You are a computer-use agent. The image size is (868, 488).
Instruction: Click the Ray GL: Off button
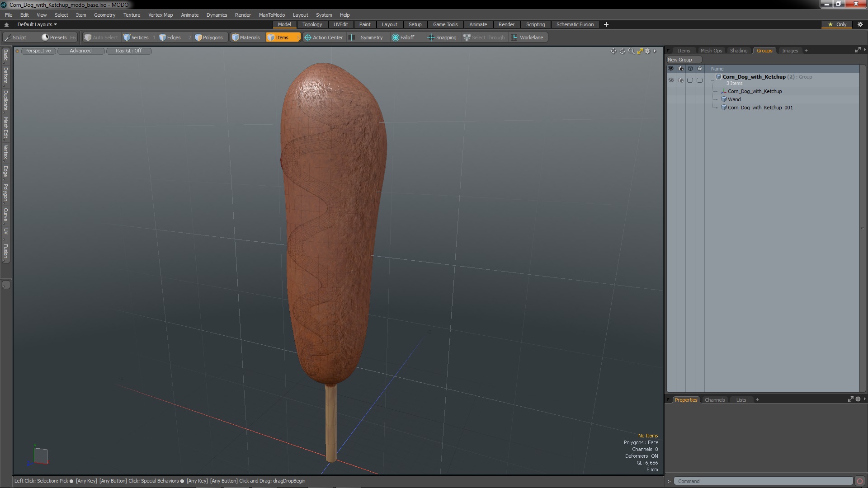pos(128,51)
